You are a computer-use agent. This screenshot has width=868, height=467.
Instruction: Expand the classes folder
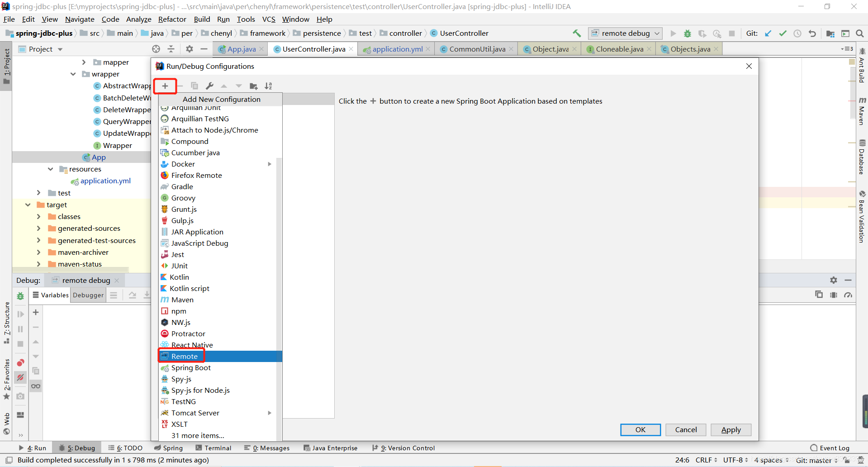[38, 216]
